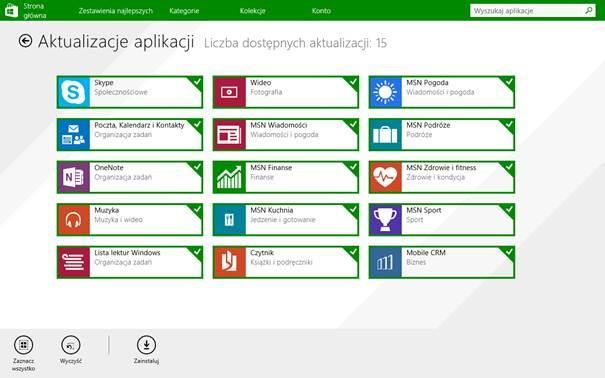Deselect the MSN Finanse checkmark

[353, 167]
